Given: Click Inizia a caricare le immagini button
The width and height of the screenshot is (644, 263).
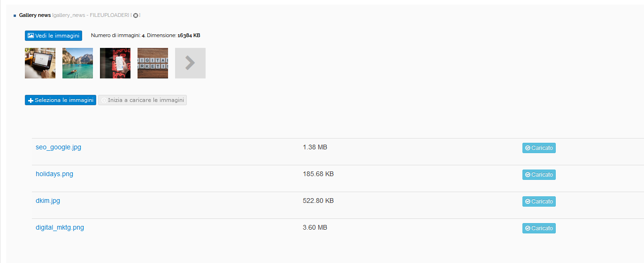Looking at the screenshot, I should 142,100.
